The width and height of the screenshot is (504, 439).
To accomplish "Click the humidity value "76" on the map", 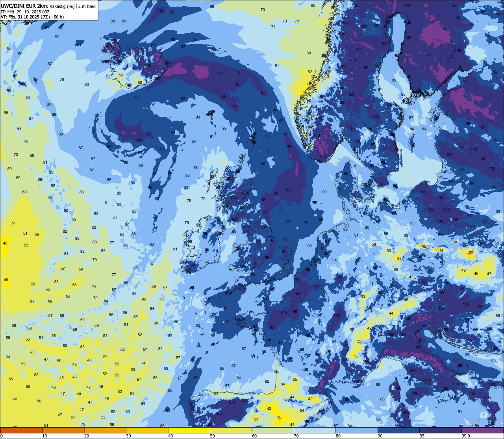I will click(62, 80).
